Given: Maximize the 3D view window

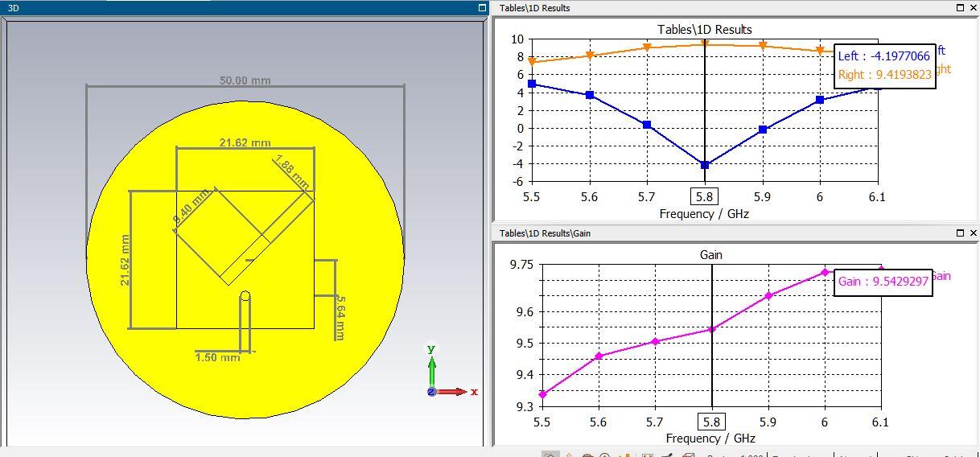Looking at the screenshot, I should 483,7.
